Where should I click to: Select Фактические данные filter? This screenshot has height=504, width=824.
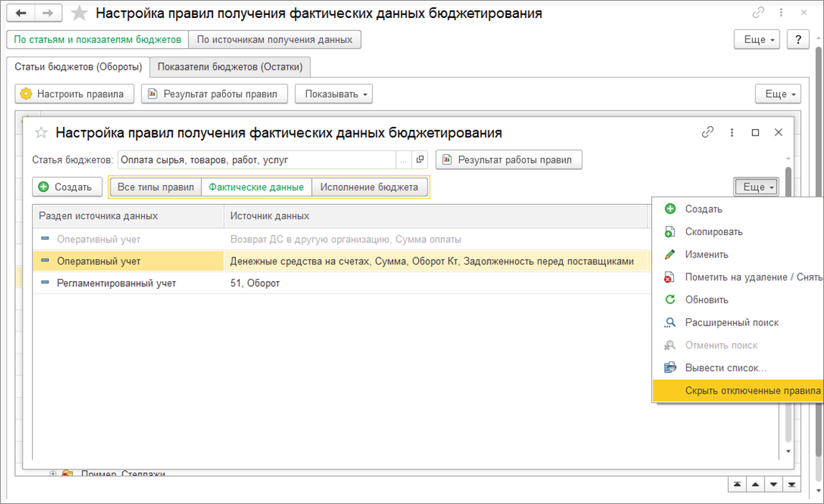coord(257,187)
